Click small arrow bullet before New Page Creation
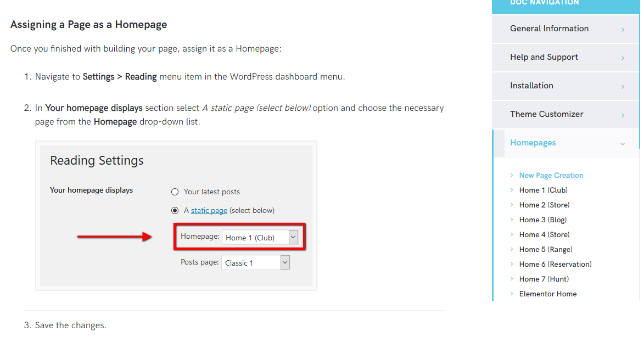Viewport: 644px width, 337px height. pos(512,175)
